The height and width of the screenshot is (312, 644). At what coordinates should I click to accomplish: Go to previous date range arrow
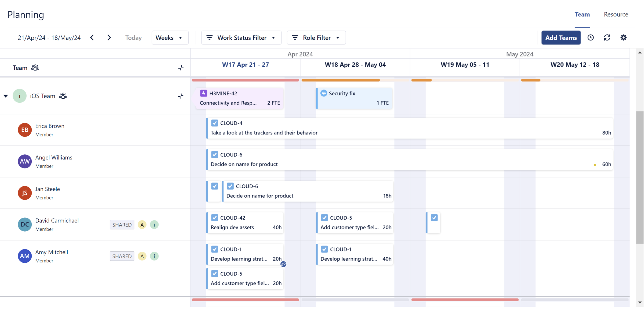coord(92,38)
